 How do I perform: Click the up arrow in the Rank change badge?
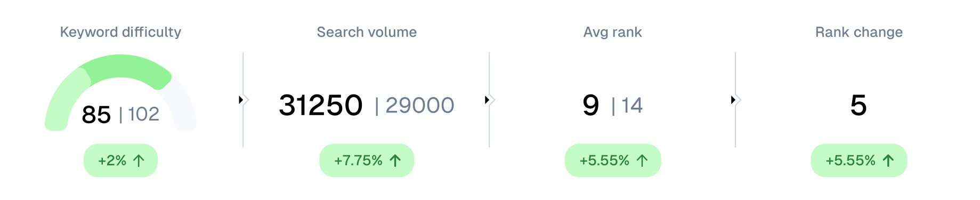click(x=888, y=161)
